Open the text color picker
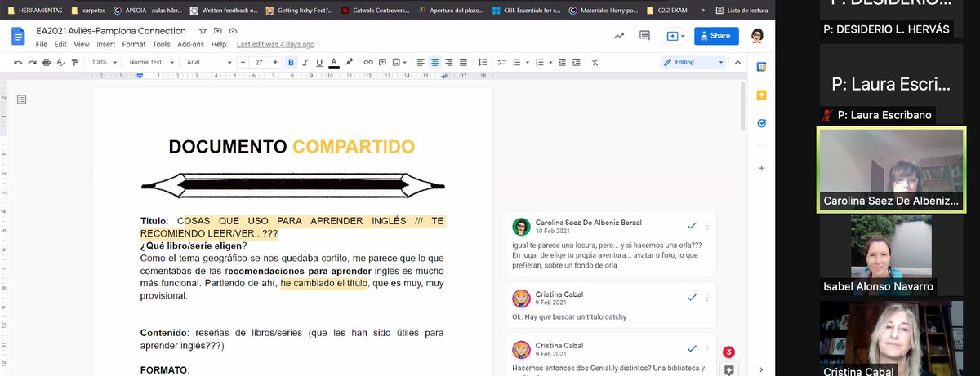This screenshot has height=376, width=980. (333, 62)
